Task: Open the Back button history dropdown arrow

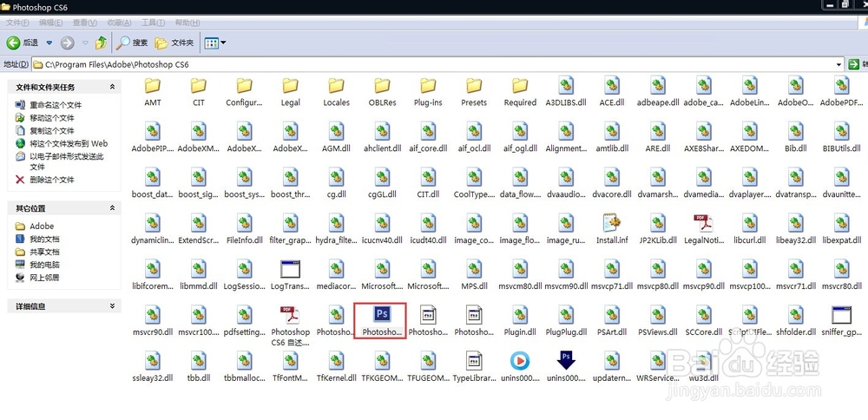Action: [x=49, y=43]
